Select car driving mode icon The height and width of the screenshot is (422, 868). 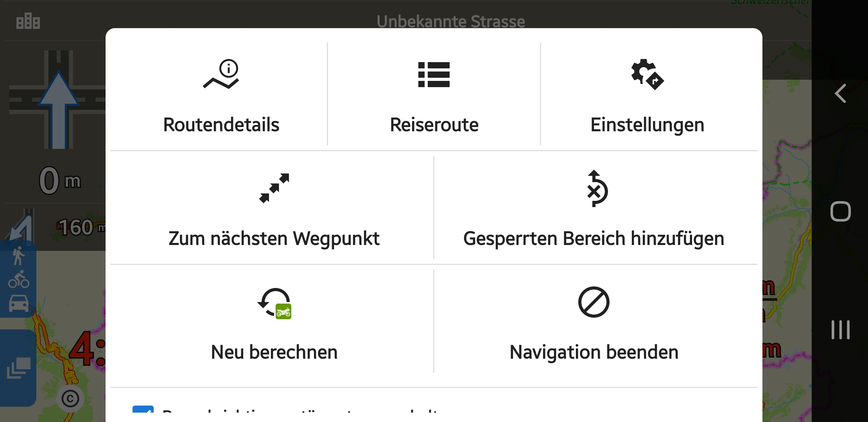18,303
